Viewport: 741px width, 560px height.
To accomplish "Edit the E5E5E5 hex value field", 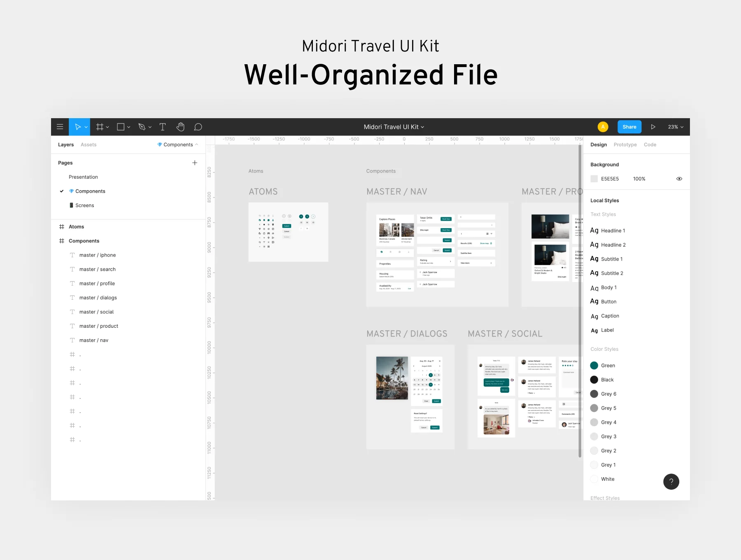I will point(610,179).
